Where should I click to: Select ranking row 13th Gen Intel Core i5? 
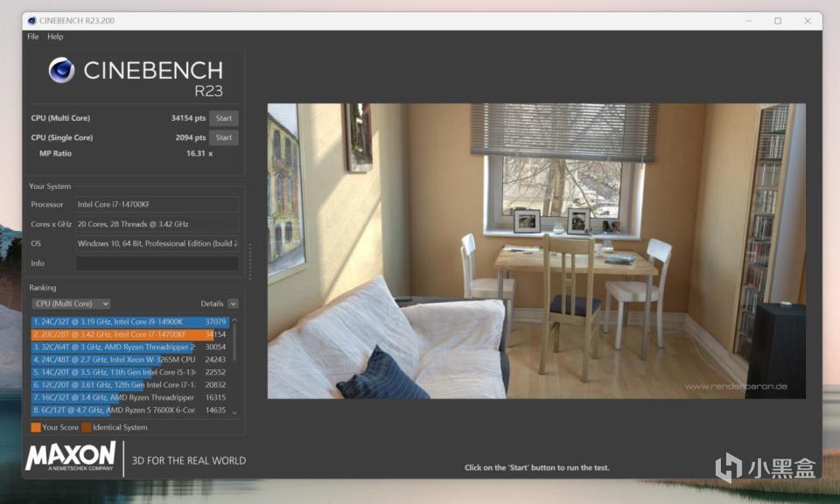pos(129,372)
